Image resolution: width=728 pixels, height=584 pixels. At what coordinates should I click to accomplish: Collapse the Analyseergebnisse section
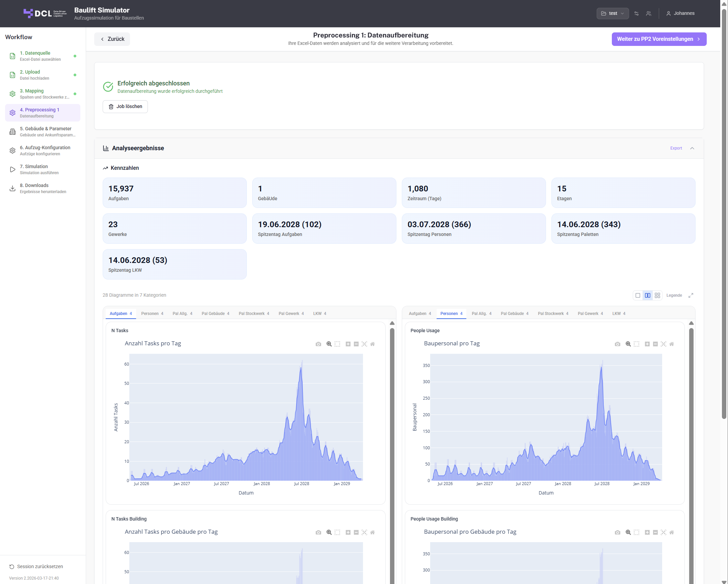coord(692,148)
